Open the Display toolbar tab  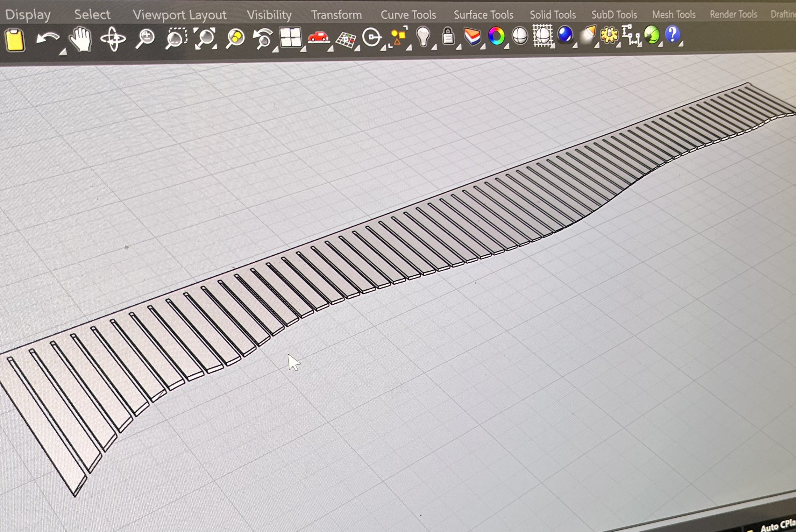click(28, 15)
